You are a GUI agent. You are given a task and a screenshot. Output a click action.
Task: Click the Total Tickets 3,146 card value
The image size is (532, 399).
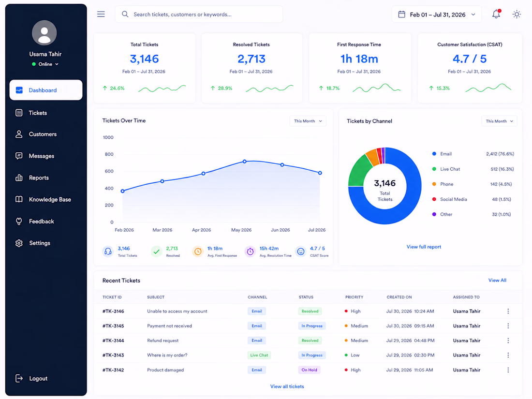(x=144, y=59)
